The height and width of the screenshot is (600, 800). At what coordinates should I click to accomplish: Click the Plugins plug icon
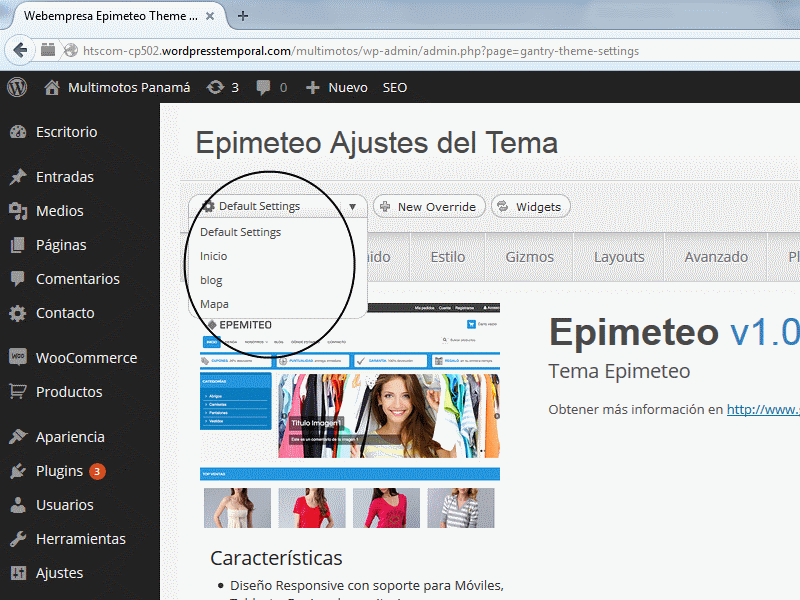tap(18, 471)
